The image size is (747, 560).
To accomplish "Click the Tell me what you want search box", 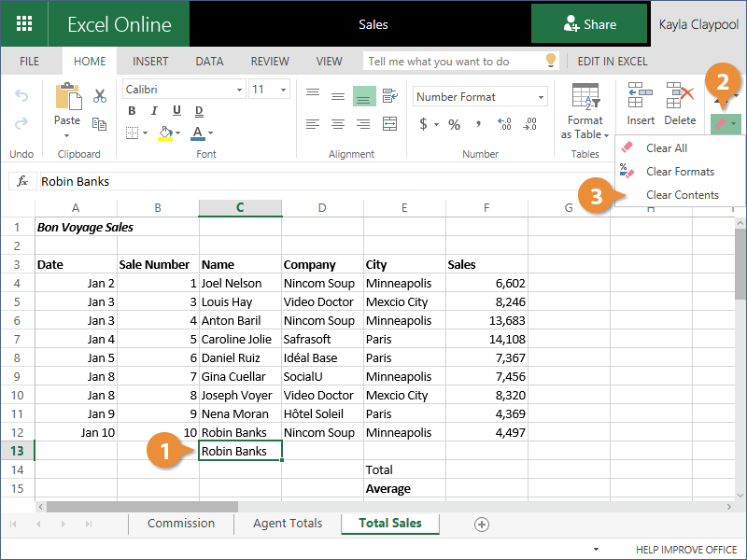I will [x=453, y=62].
